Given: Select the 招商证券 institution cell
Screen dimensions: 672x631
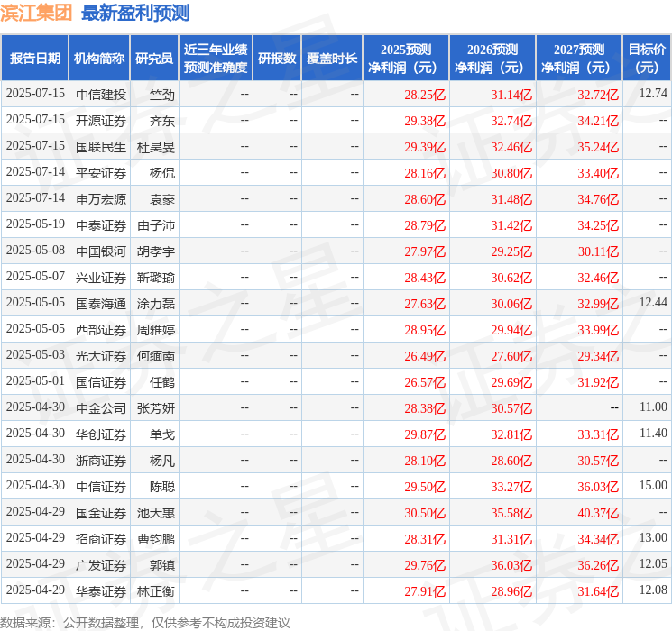Looking at the screenshot, I should point(101,539).
